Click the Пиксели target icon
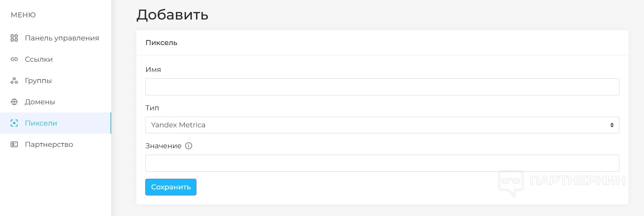The height and width of the screenshot is (216, 644). pos(14,123)
